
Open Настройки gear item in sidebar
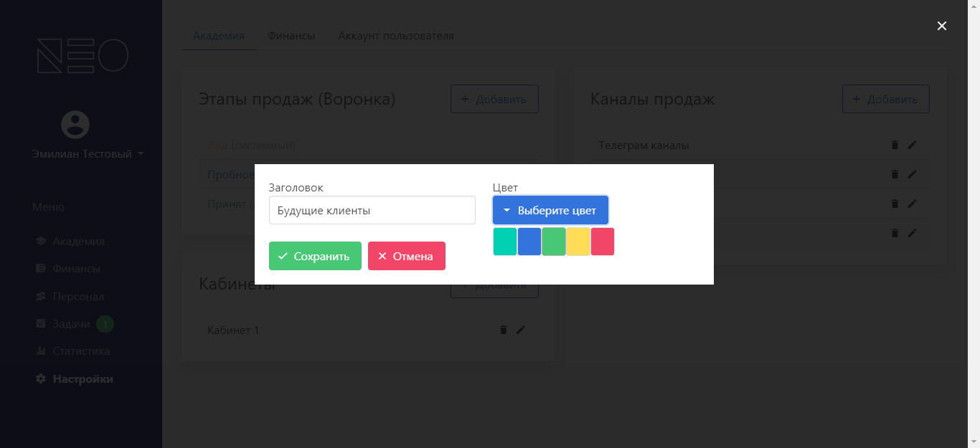click(x=75, y=379)
